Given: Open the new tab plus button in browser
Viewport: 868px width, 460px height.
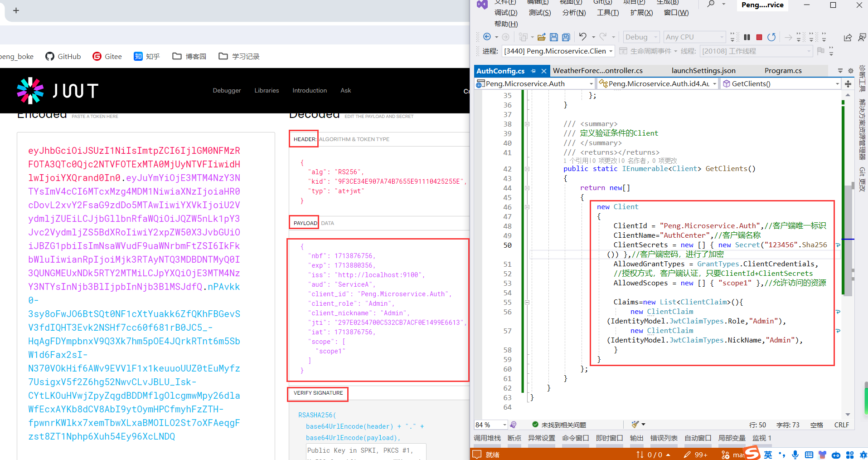Looking at the screenshot, I should point(16,10).
